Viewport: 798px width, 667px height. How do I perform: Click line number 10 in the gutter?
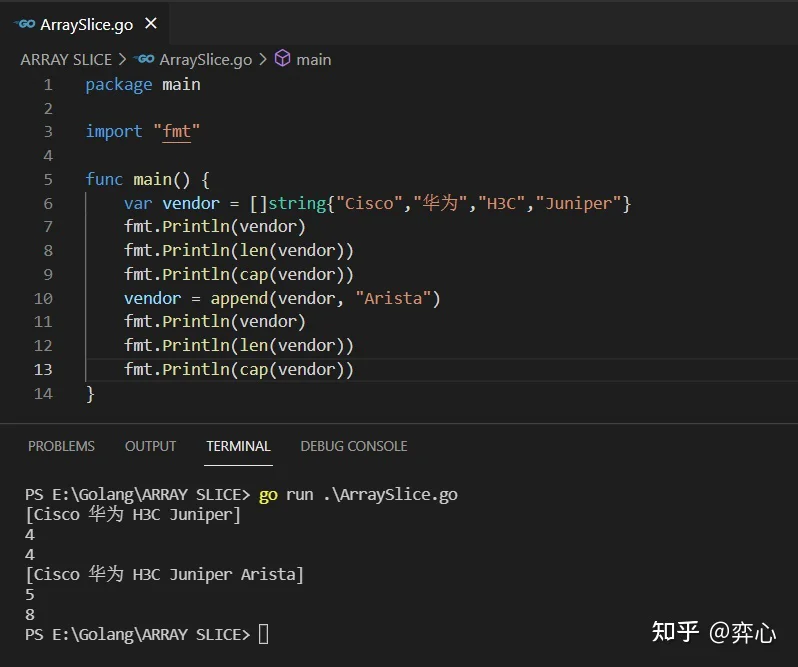coord(43,298)
